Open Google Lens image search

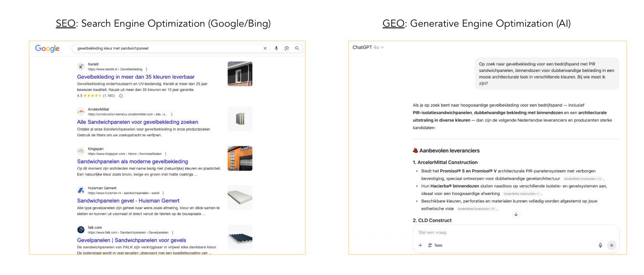[287, 48]
